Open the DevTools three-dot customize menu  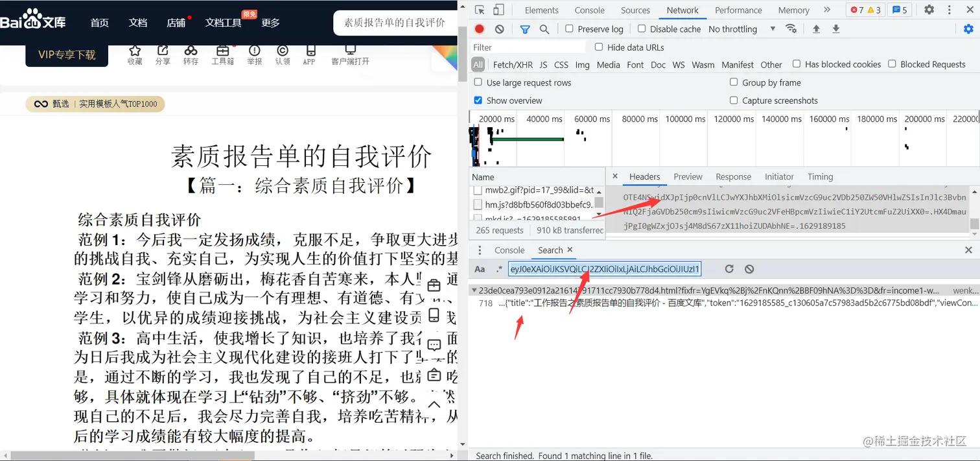(949, 10)
